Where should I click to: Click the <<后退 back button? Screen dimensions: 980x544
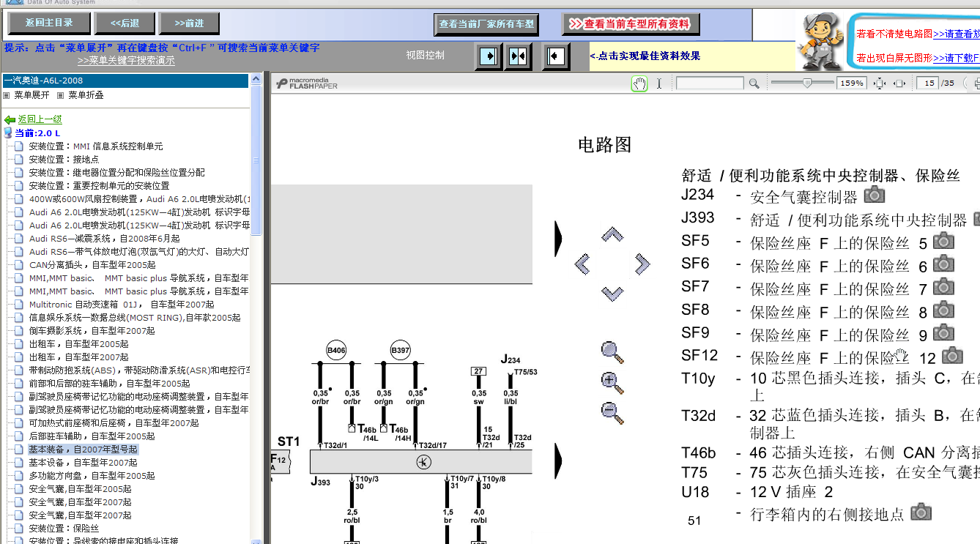click(x=125, y=23)
